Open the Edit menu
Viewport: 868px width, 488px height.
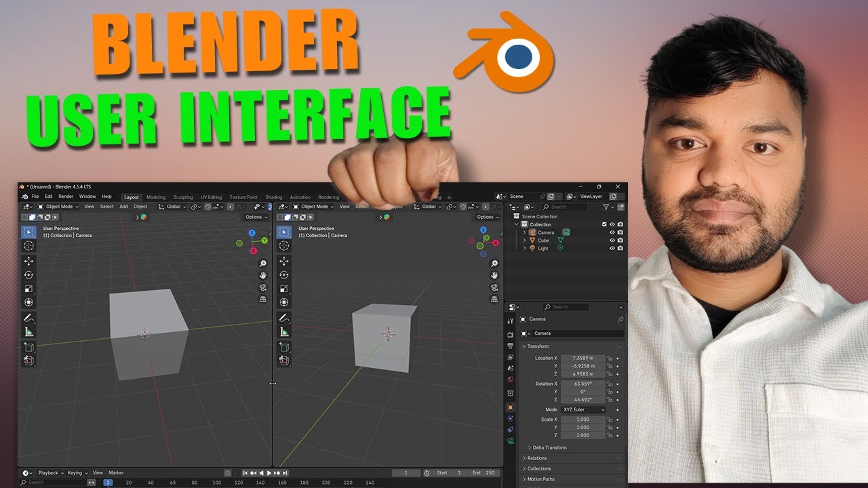[49, 197]
